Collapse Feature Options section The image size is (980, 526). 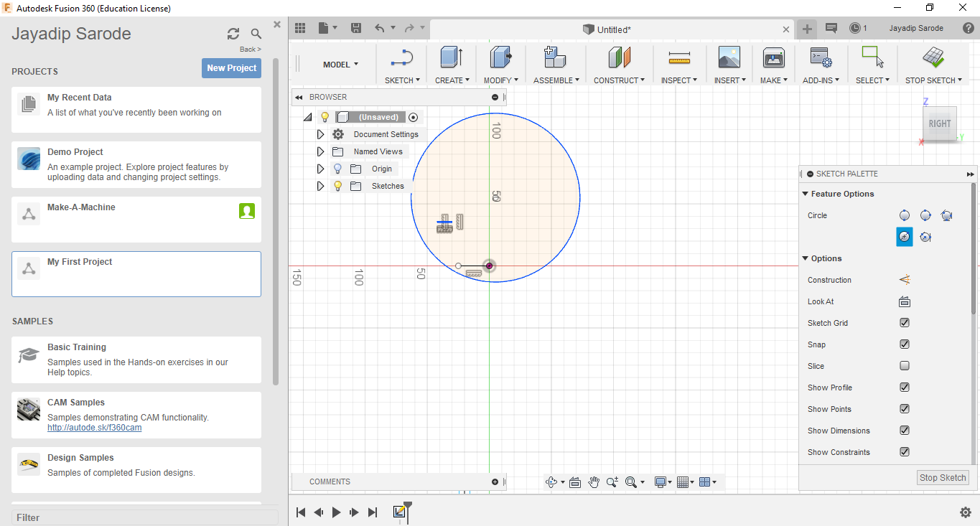pos(806,194)
